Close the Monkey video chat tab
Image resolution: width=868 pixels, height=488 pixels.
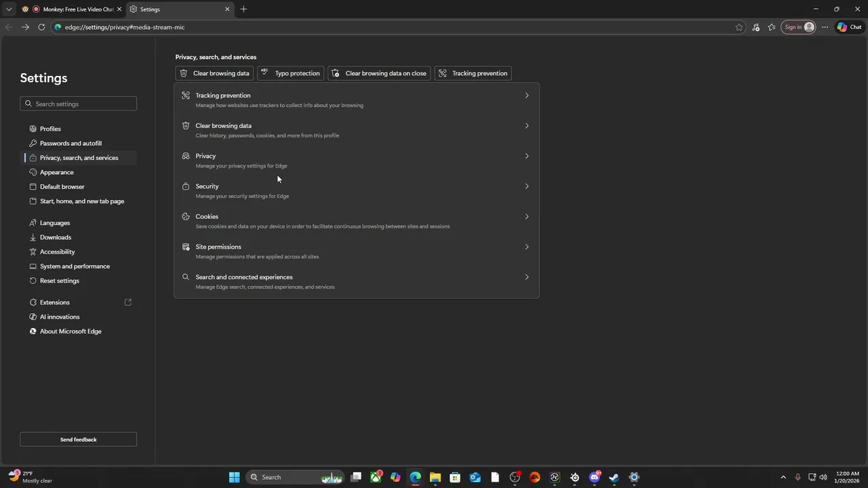(119, 9)
